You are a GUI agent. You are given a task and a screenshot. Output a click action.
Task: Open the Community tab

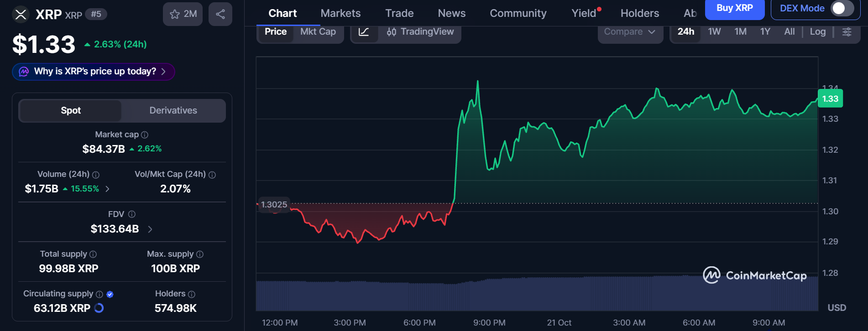518,13
